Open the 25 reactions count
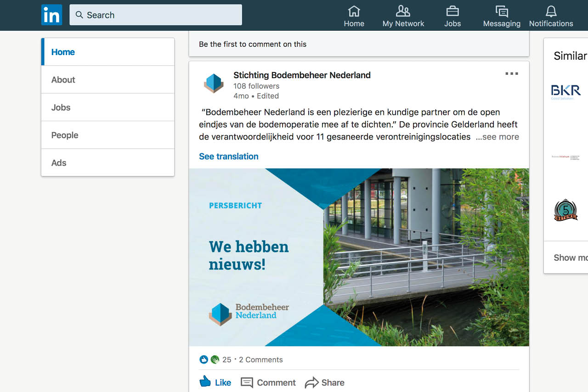 click(227, 360)
